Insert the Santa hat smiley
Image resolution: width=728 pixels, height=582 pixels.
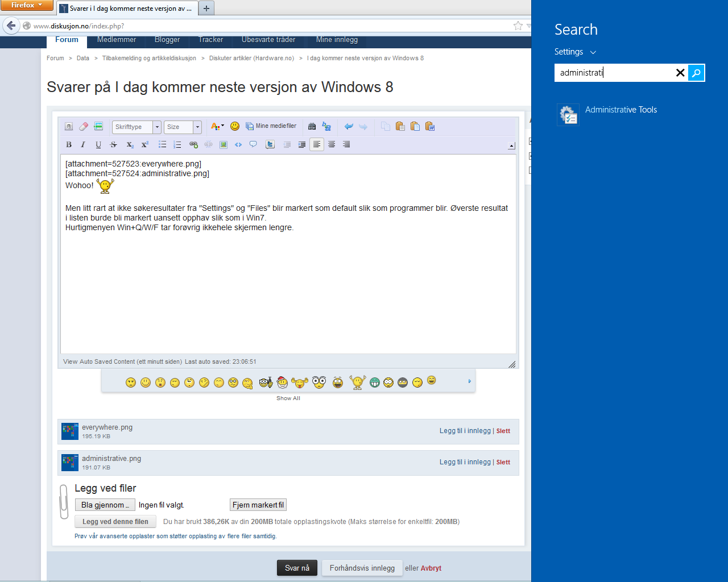(x=283, y=382)
